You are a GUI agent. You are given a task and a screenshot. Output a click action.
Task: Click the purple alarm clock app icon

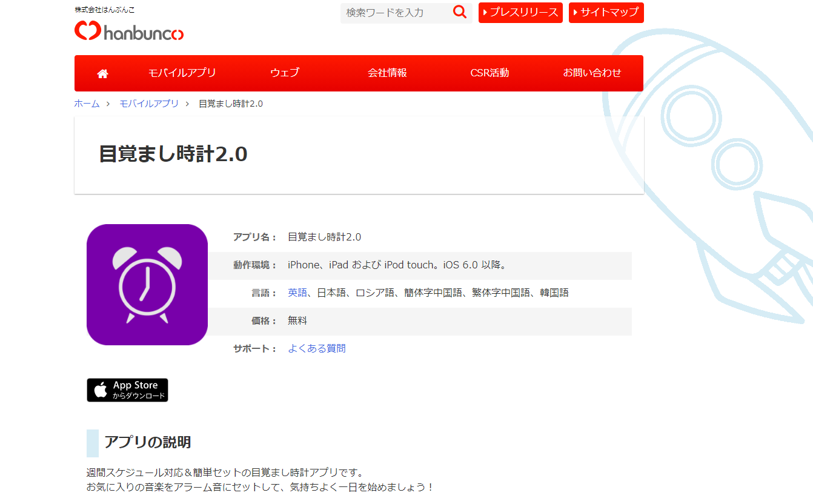(x=147, y=285)
